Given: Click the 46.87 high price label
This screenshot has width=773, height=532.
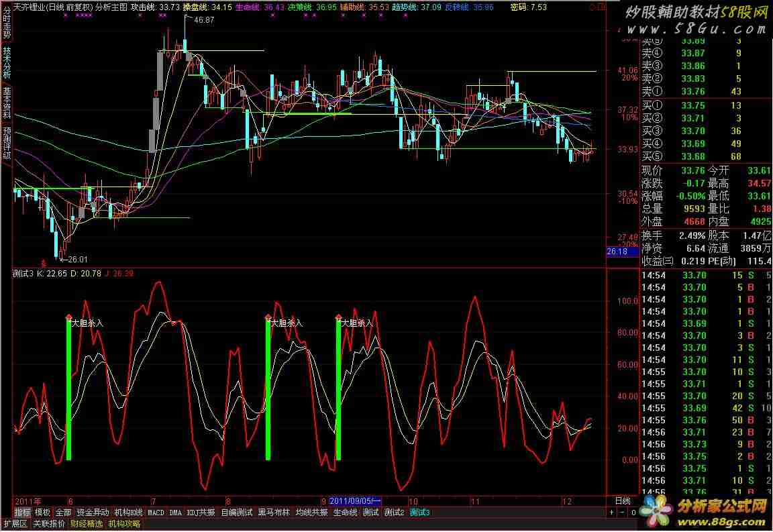Looking at the screenshot, I should (x=204, y=20).
